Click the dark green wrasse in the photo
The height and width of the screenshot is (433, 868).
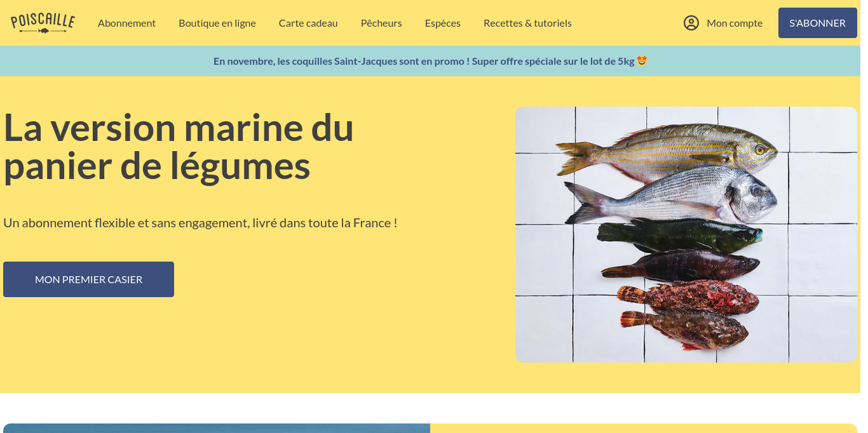680,233
